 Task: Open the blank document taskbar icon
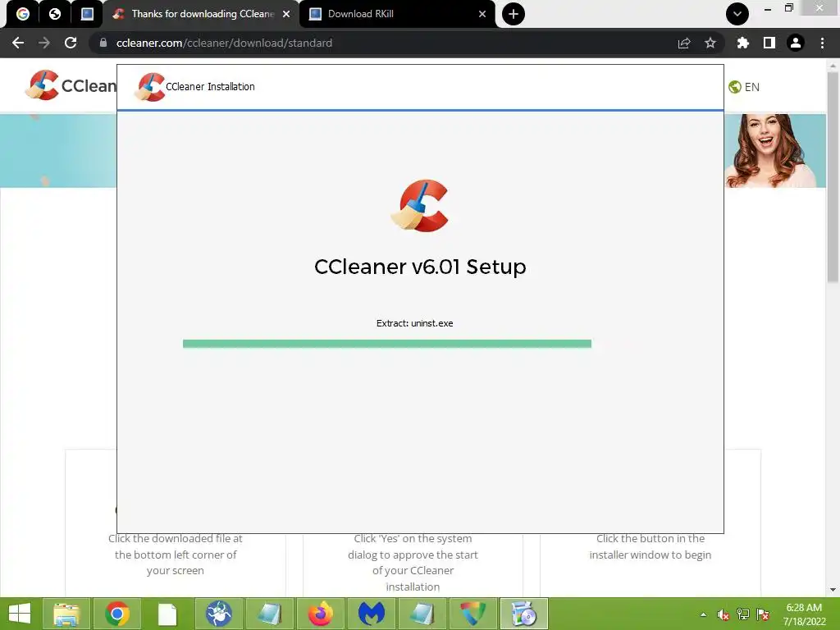167,614
